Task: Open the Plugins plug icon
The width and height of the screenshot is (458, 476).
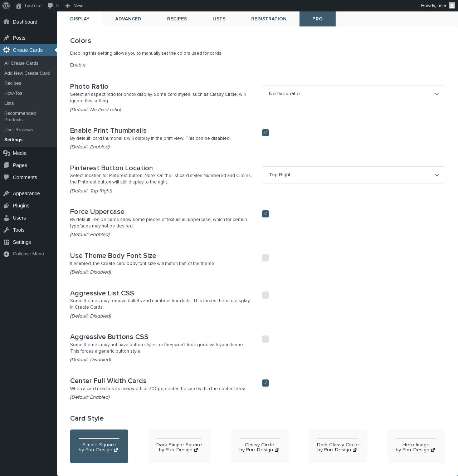Action: click(6, 206)
